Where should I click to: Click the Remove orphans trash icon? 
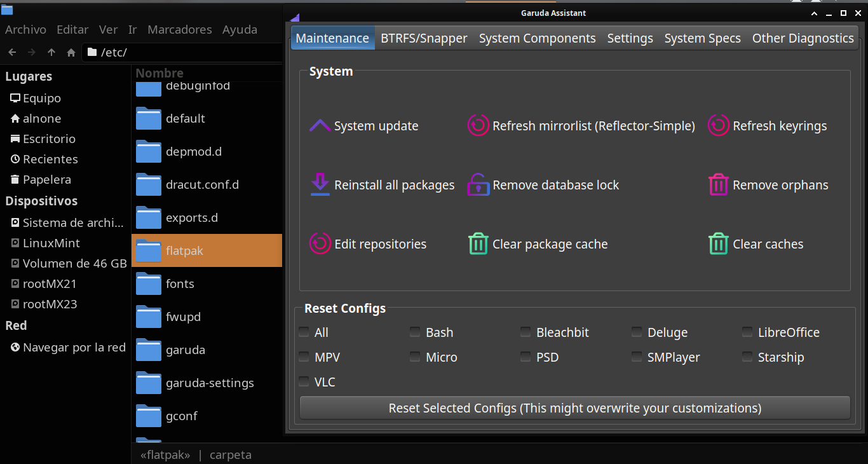(x=718, y=185)
